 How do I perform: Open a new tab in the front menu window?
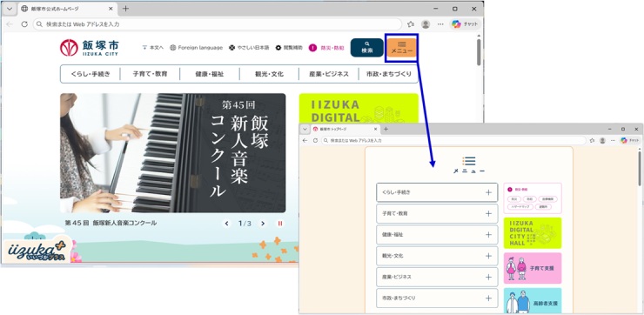(x=386, y=129)
